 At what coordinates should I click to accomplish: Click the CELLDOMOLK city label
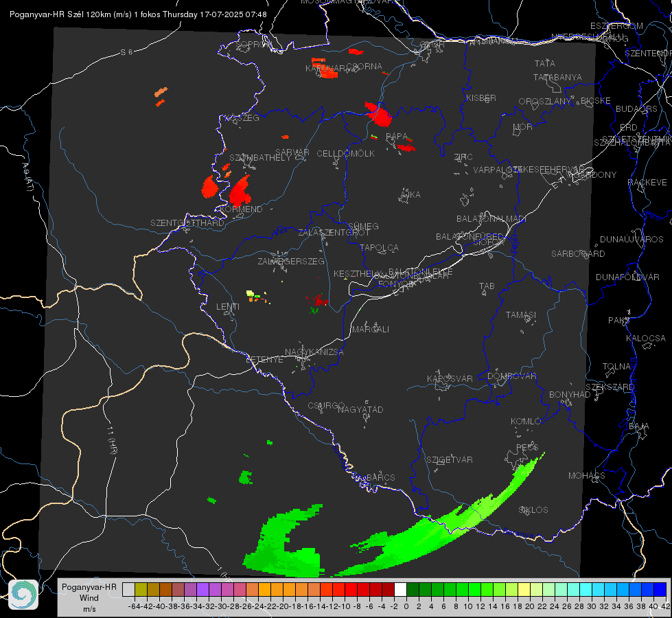[x=345, y=154]
